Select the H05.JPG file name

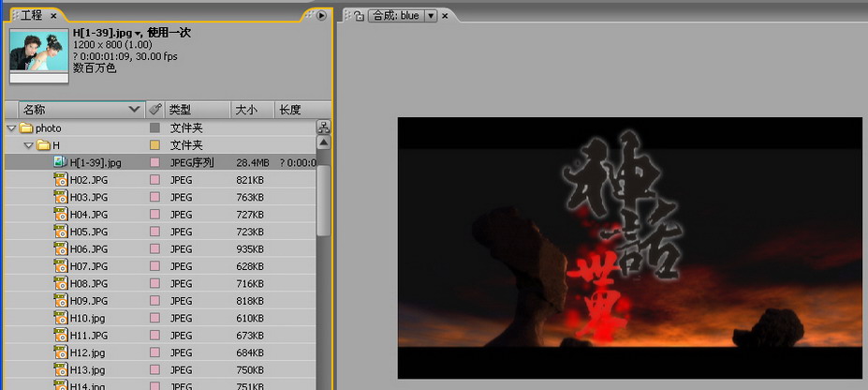coord(89,232)
